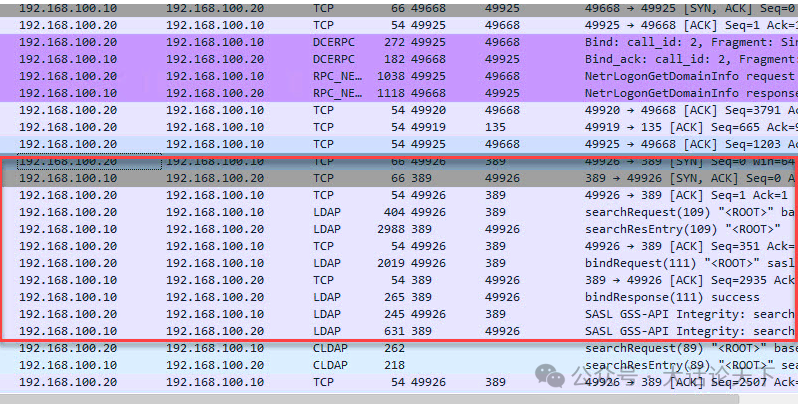Click the NetrLogonGetDomainInfo response packet
Image resolution: width=801 pixels, height=408 pixels.
click(400, 93)
